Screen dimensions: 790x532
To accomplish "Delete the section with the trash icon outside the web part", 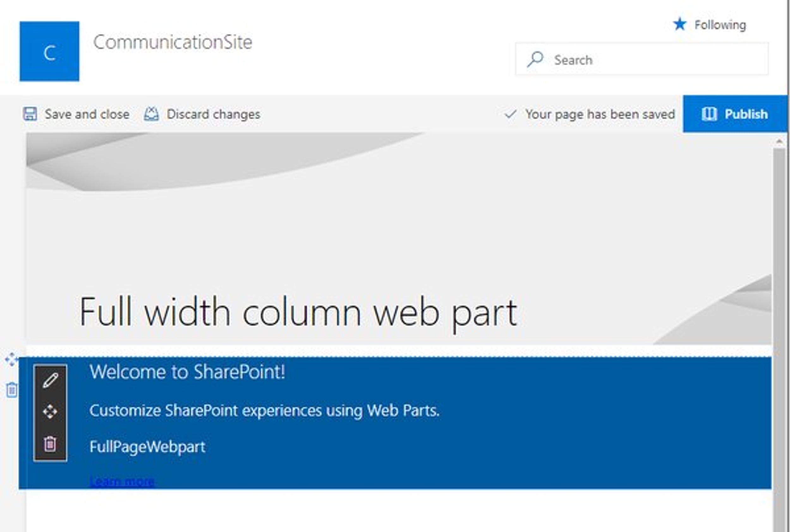I will [12, 389].
